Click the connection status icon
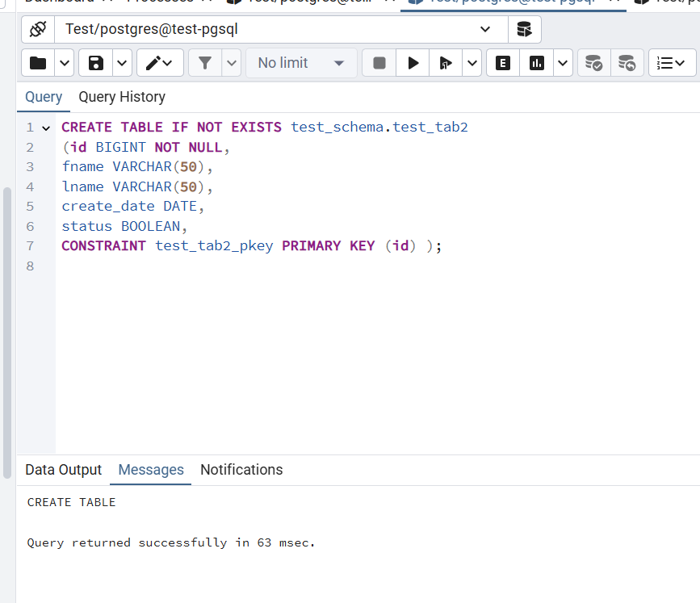Screen dimensions: 700x603 (x=38, y=29)
